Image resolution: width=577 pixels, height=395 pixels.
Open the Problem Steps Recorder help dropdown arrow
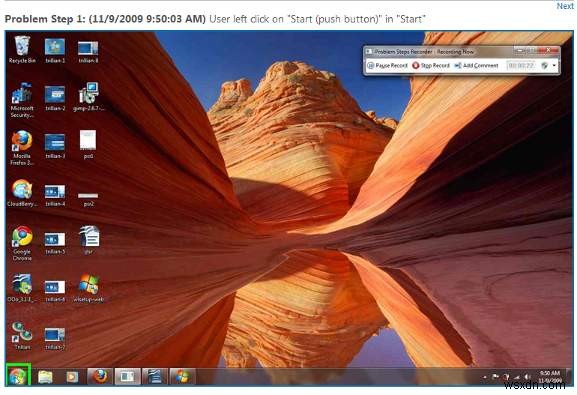(554, 66)
